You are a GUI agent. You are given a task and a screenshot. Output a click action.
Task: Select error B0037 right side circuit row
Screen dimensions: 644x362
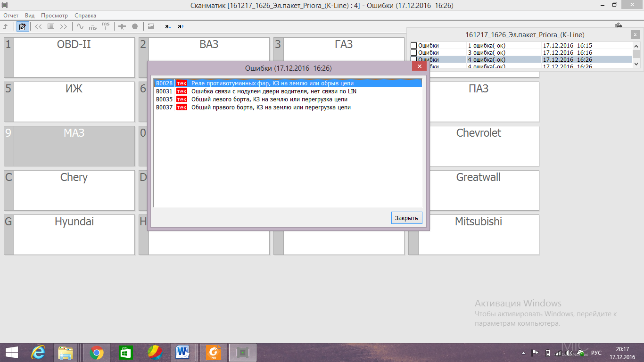(288, 107)
